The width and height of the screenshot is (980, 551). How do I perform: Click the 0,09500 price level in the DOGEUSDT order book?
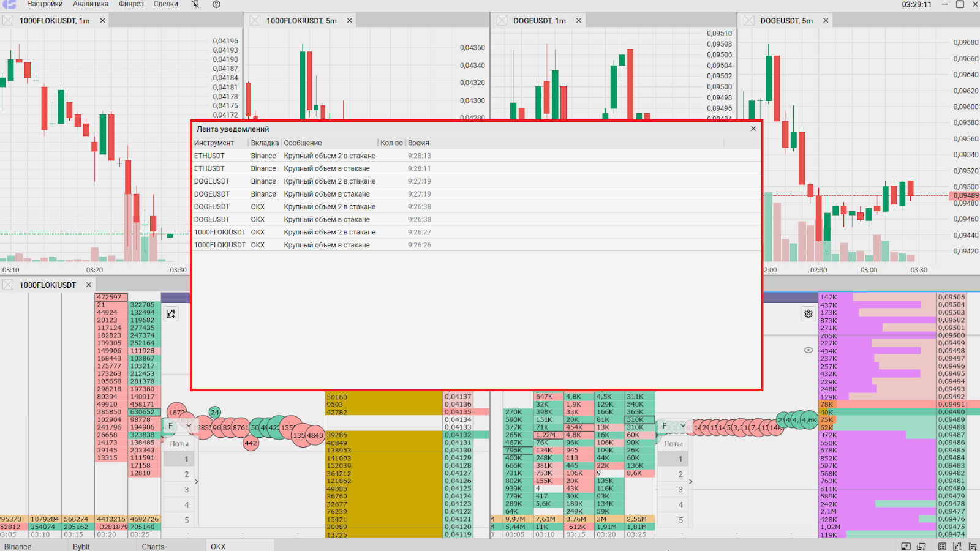[951, 335]
